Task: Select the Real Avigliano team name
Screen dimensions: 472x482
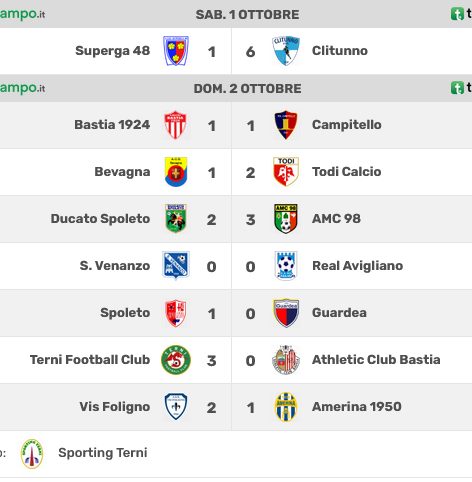Action: tap(357, 266)
